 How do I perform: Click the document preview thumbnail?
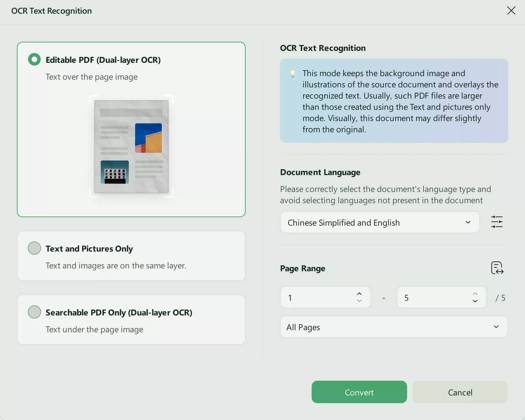pyautogui.click(x=131, y=147)
